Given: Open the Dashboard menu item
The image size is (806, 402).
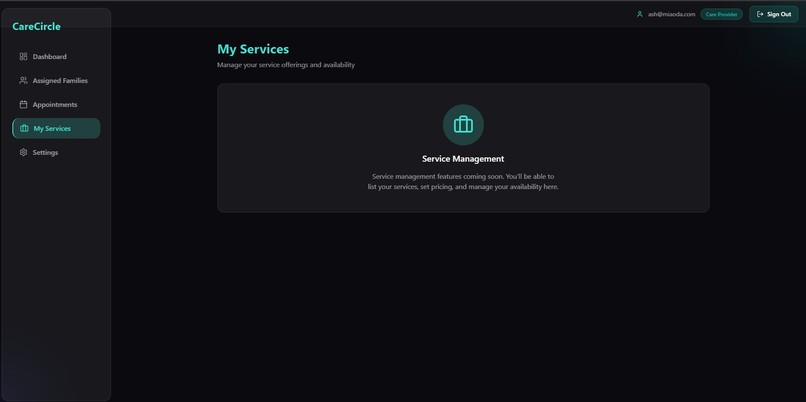Looking at the screenshot, I should click(56, 57).
